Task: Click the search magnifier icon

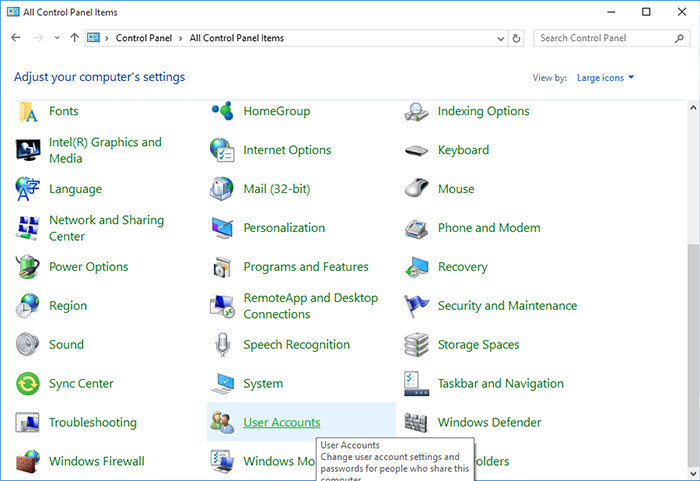Action: tap(679, 38)
